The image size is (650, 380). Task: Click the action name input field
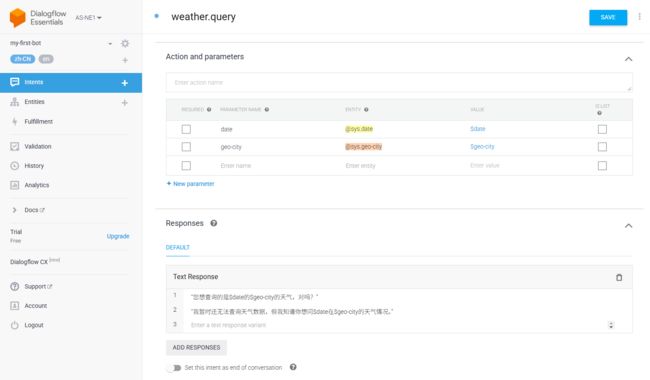pyautogui.click(x=399, y=82)
